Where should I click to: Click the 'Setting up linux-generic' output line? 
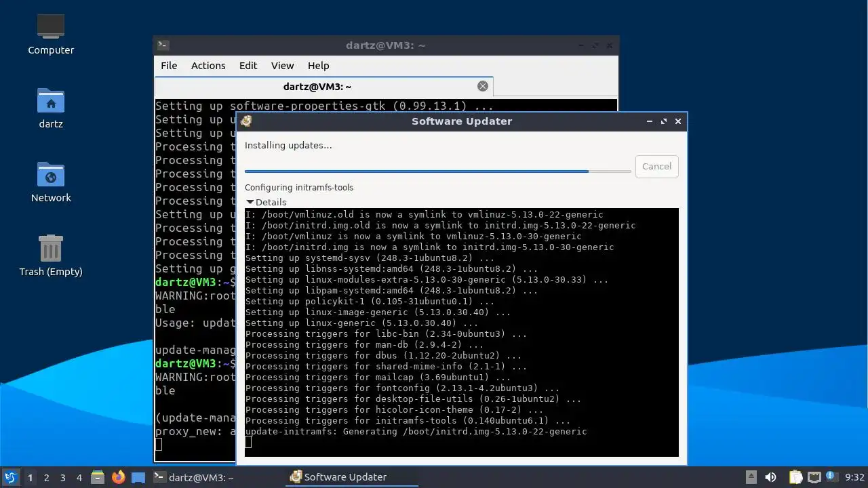[x=361, y=323]
